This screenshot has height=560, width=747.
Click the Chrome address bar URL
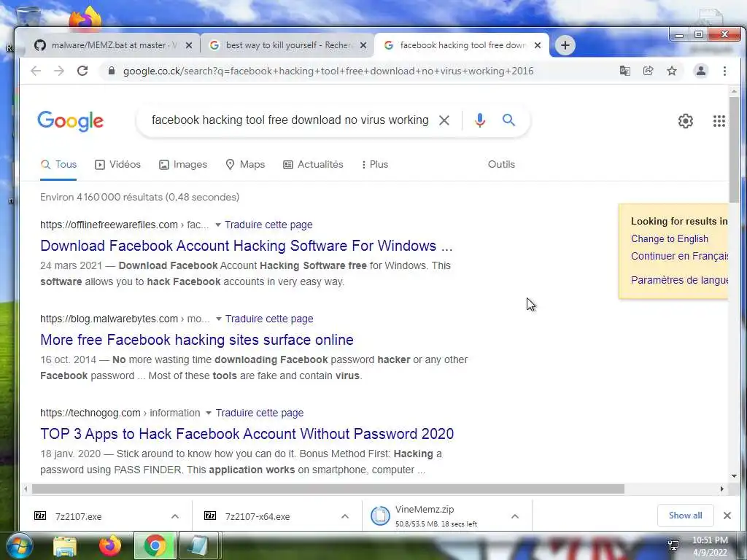(x=328, y=71)
